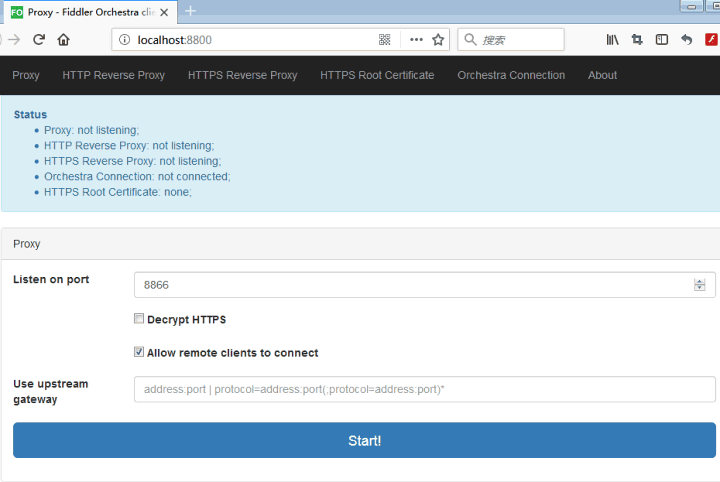Image resolution: width=720 pixels, height=482 pixels.
Task: Click the 'Listen on port' label
Action: (51, 280)
